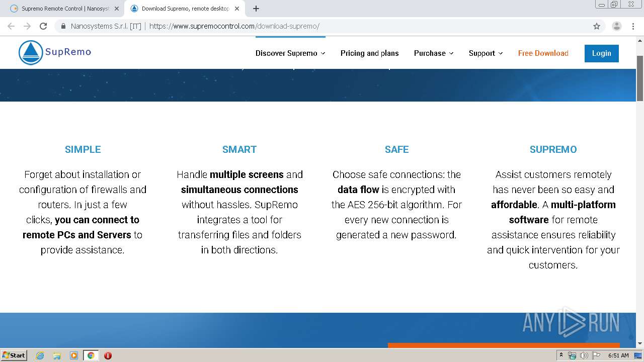Open Internet Explorer from the taskbar

tap(40, 355)
